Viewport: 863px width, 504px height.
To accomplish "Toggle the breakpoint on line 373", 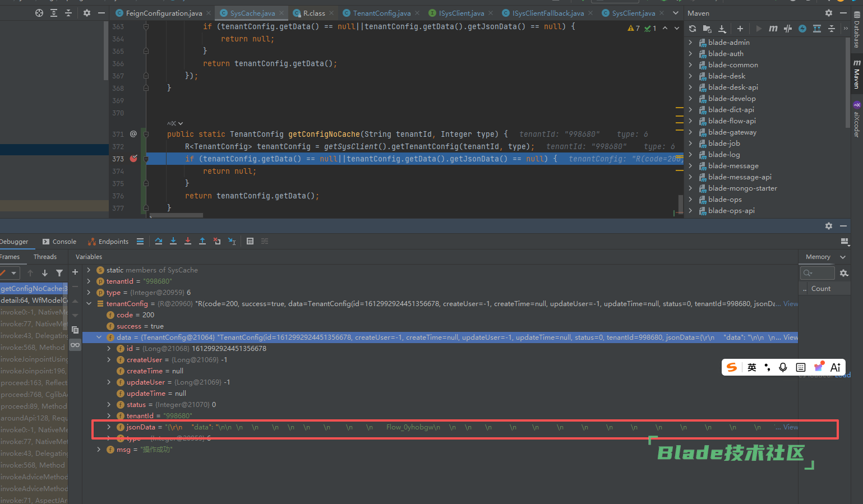I will coord(133,159).
